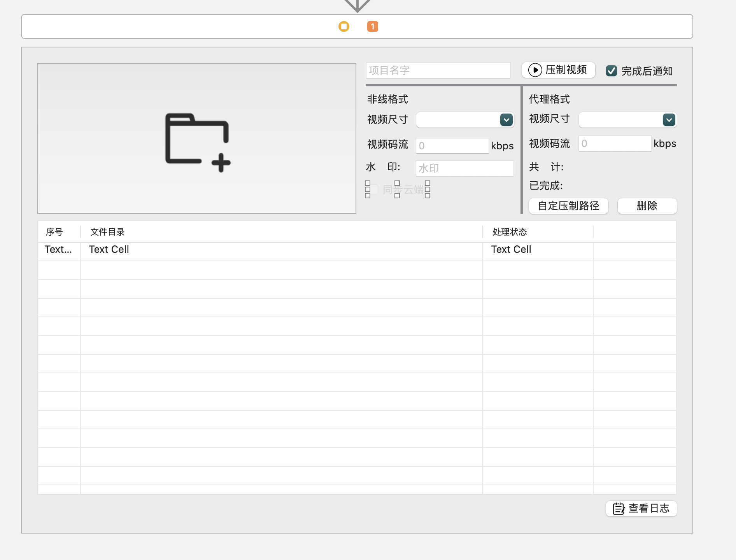
Task: Toggle the 完成后通知 checkbox
Action: (x=612, y=71)
